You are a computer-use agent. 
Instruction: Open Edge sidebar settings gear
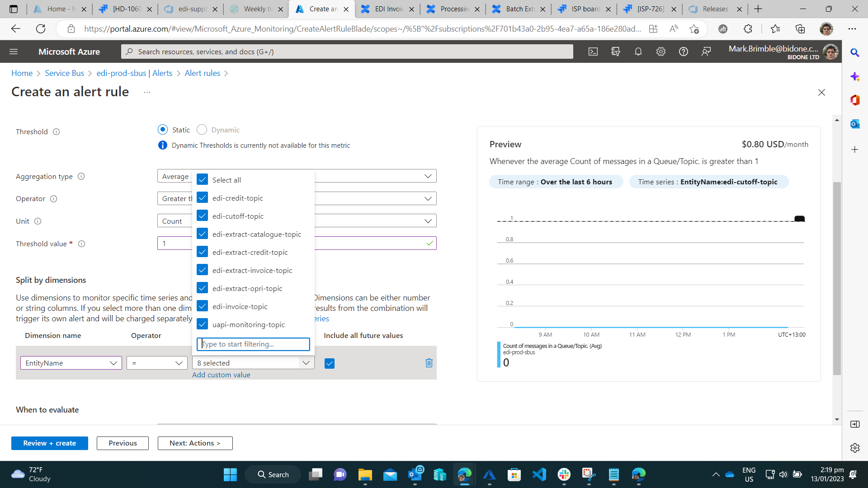click(x=854, y=448)
